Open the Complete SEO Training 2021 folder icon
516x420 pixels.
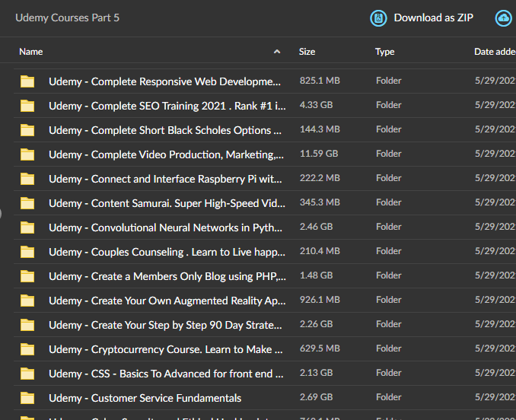pyautogui.click(x=27, y=106)
